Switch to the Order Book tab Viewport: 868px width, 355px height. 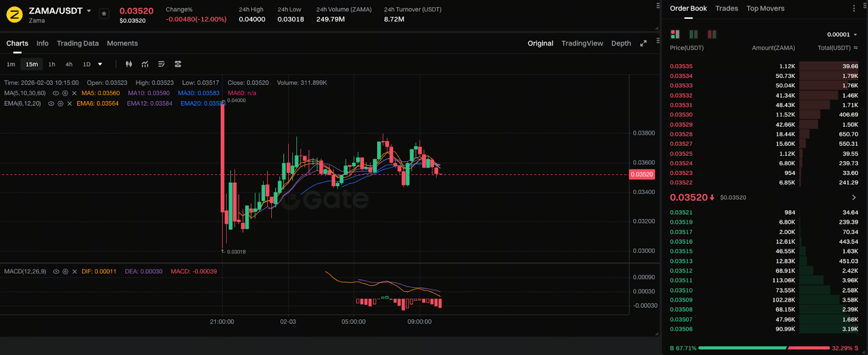tap(688, 8)
